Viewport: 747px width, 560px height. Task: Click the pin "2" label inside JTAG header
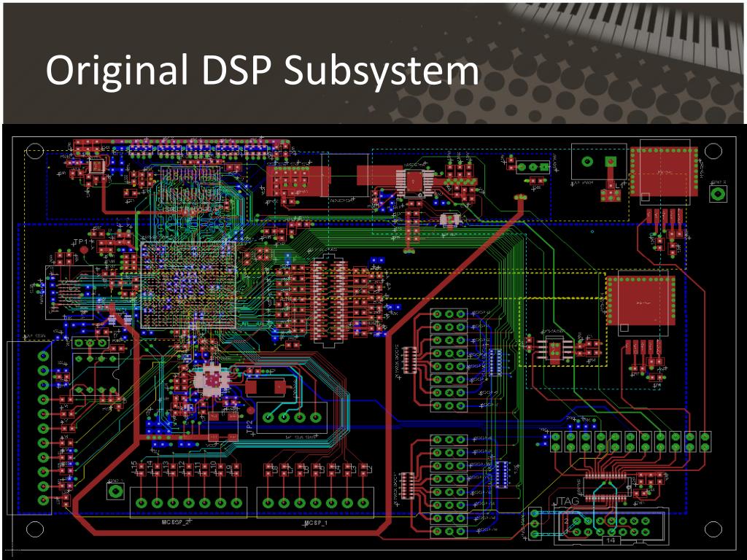click(x=566, y=521)
